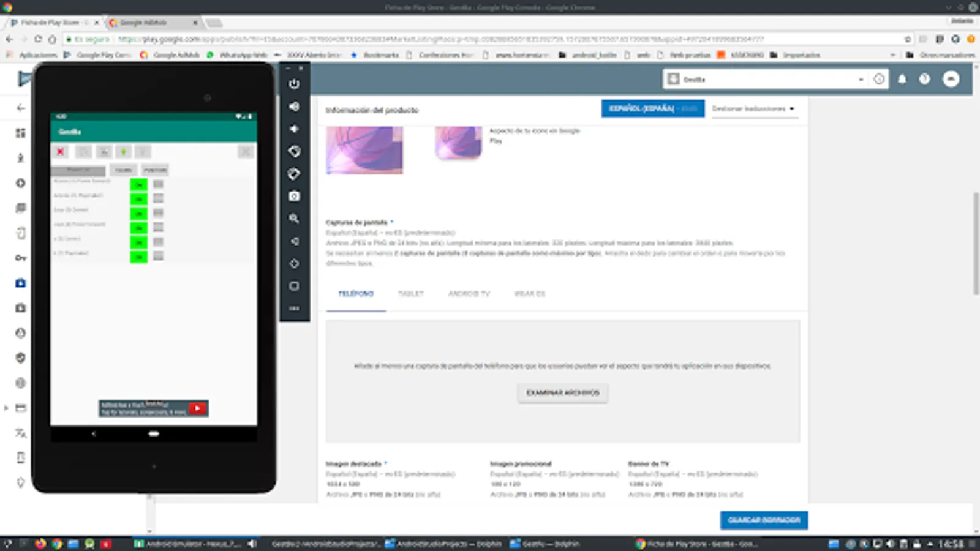This screenshot has width=980, height=551.
Task: Raise volume with the emulator volume-up icon
Action: click(x=294, y=107)
